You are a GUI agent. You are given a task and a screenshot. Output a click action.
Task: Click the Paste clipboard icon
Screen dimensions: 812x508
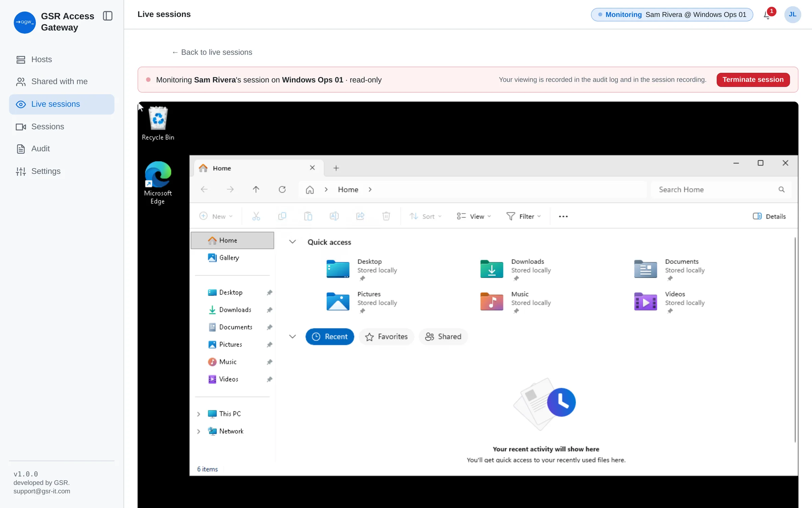[308, 216]
